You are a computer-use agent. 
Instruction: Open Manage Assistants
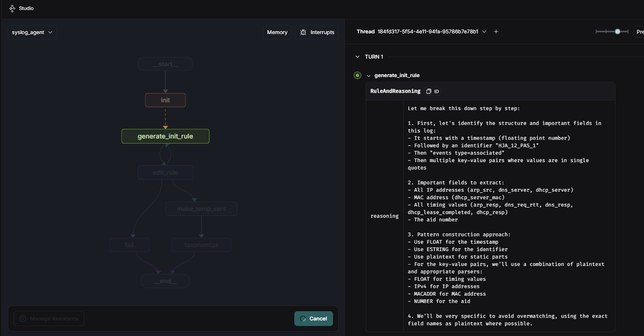(x=49, y=319)
